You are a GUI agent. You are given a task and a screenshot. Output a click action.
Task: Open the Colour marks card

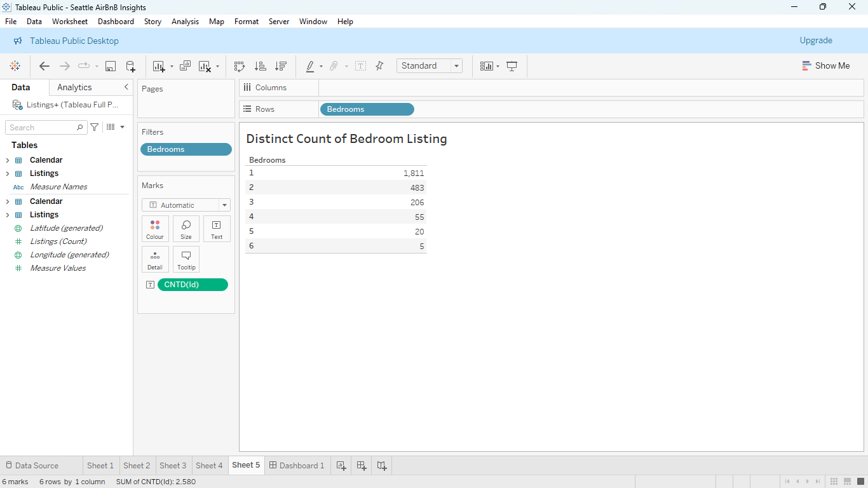155,229
